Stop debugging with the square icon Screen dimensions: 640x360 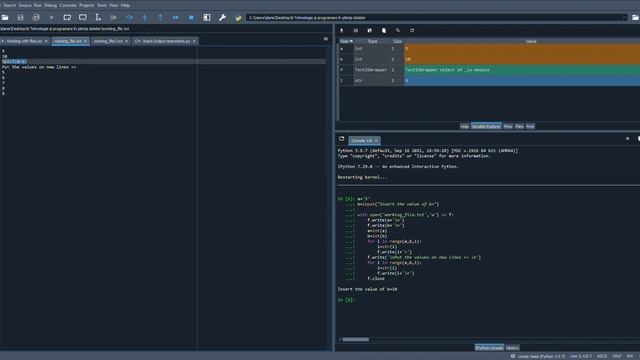(191, 18)
